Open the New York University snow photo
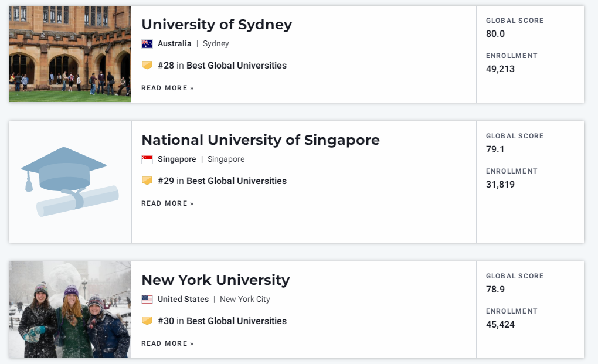The height and width of the screenshot is (364, 598). 70,309
